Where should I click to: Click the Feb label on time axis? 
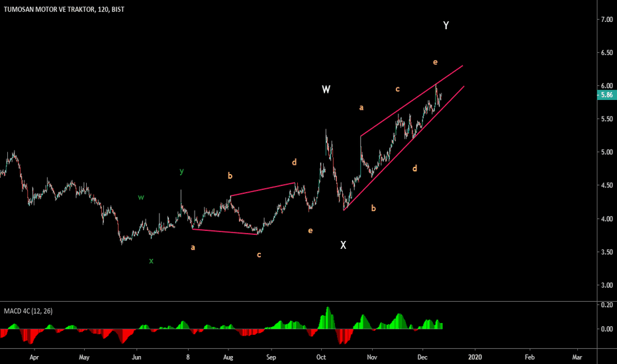[530, 357]
